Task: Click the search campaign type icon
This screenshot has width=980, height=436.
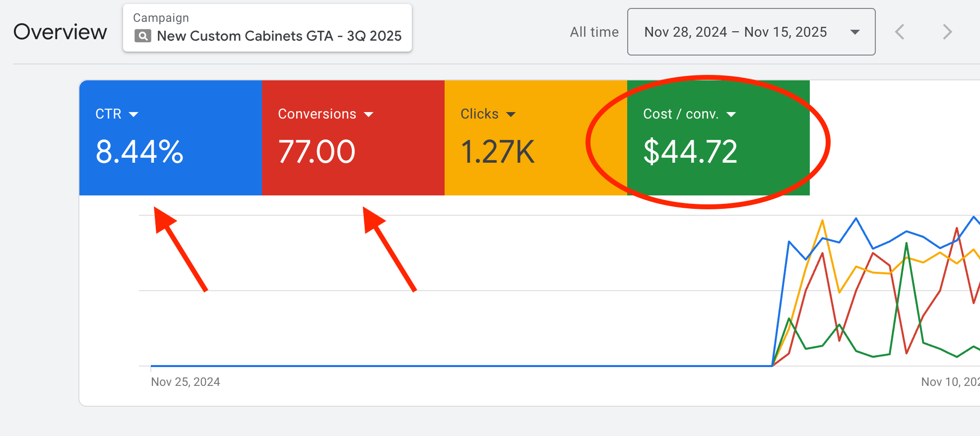Action: tap(143, 36)
